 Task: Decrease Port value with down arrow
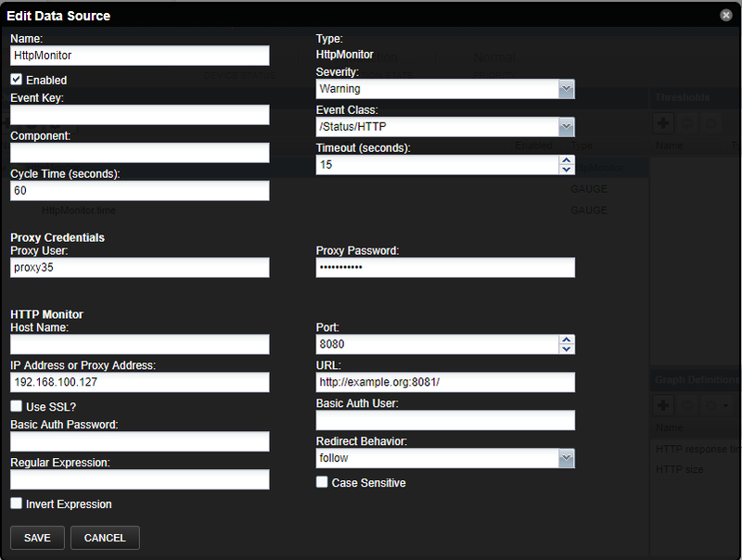567,349
